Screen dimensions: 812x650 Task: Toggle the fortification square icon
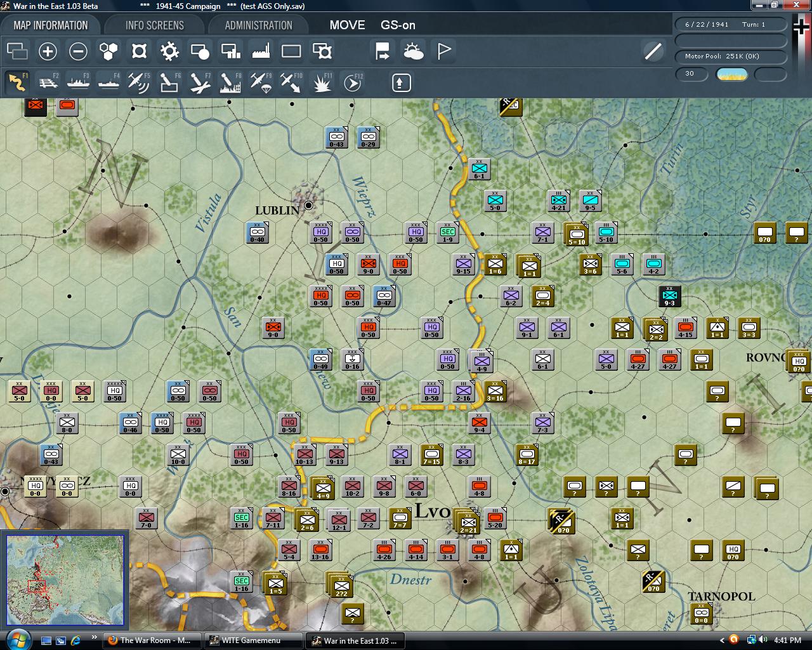tap(139, 51)
